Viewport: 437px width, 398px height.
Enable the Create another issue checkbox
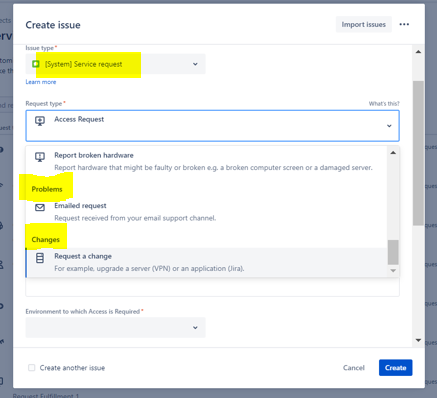point(32,368)
